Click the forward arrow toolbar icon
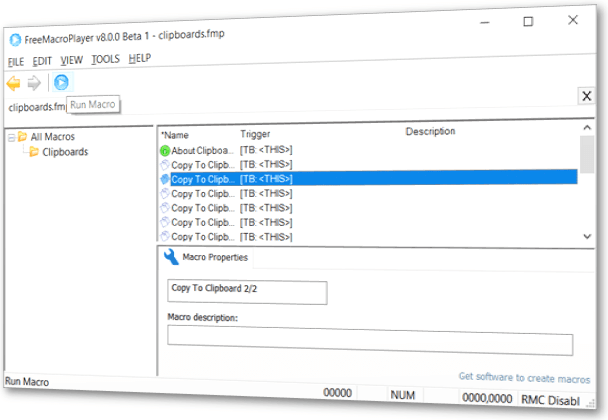Viewport: 608px width, 420px height. pyautogui.click(x=34, y=83)
